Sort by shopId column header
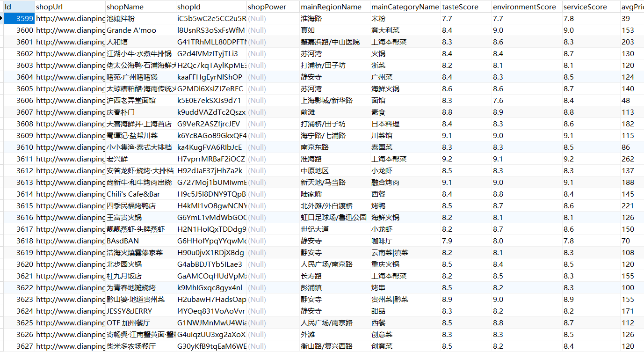644x352 pixels. (211, 7)
